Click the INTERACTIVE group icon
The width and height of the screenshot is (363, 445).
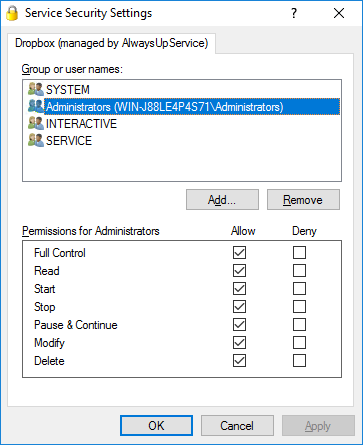[x=36, y=123]
